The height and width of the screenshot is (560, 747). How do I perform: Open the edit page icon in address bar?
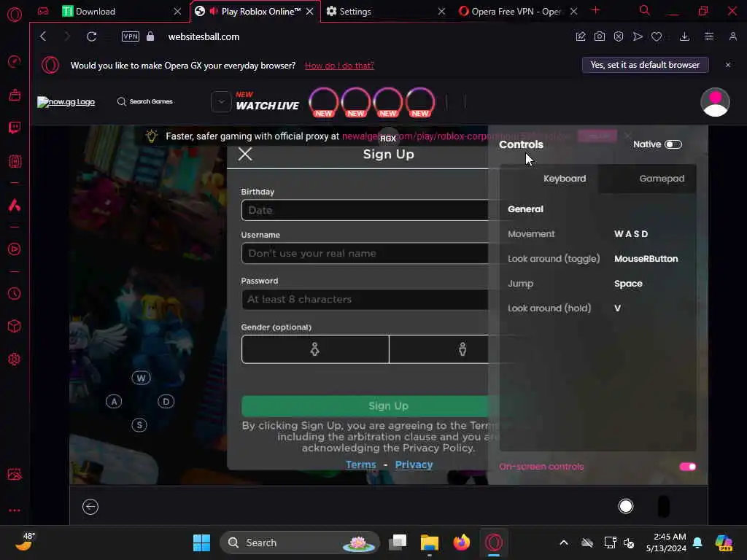(580, 36)
